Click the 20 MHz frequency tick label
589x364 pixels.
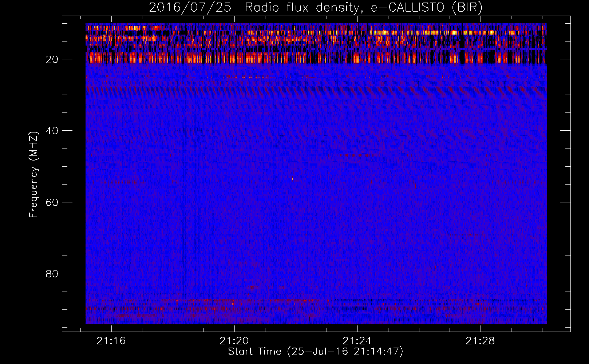tap(52, 59)
